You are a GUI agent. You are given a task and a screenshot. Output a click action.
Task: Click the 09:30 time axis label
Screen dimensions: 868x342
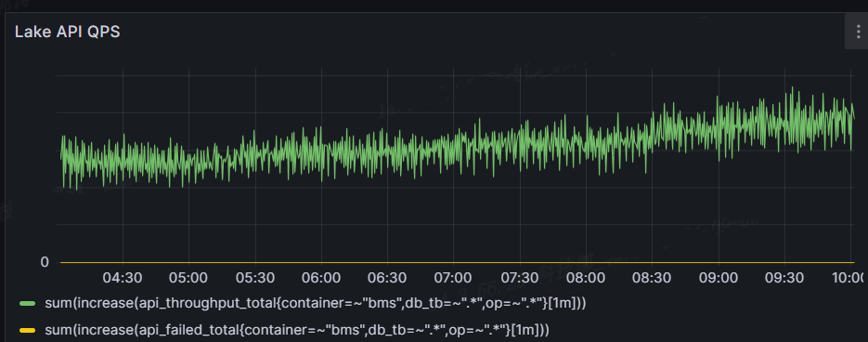pyautogui.click(x=784, y=277)
